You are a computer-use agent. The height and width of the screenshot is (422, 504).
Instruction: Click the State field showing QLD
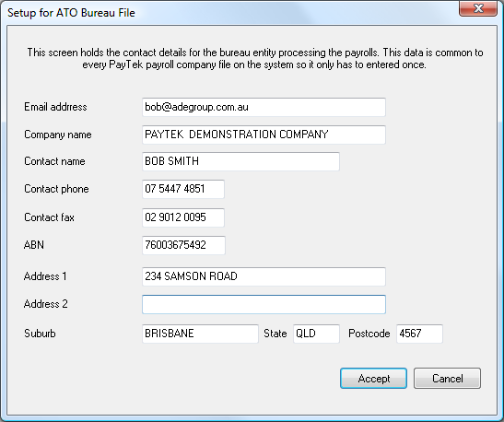316,334
